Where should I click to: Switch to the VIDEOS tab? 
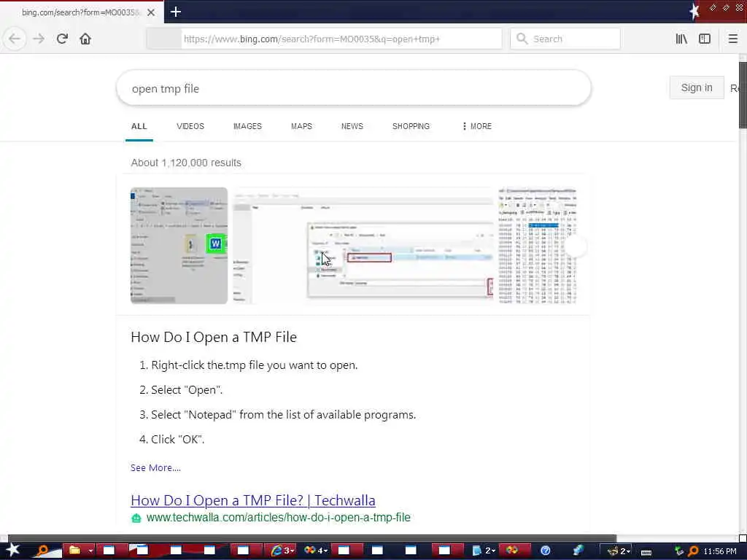pyautogui.click(x=190, y=126)
